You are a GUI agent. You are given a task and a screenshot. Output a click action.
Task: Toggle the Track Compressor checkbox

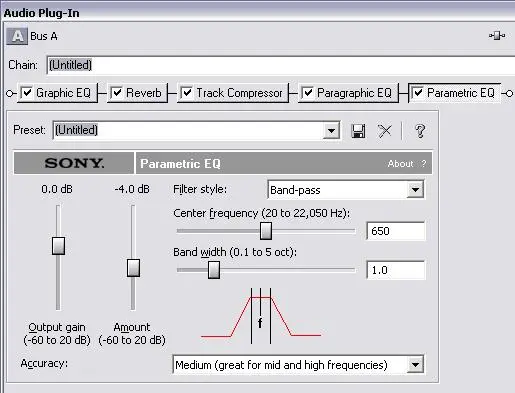pyautogui.click(x=187, y=92)
